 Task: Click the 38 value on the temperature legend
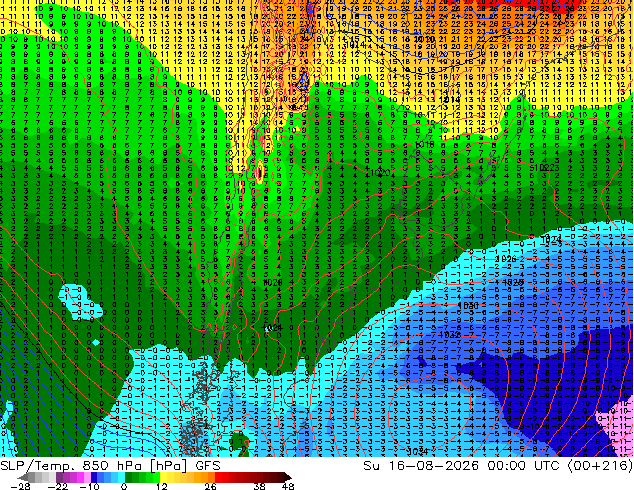pos(260,486)
